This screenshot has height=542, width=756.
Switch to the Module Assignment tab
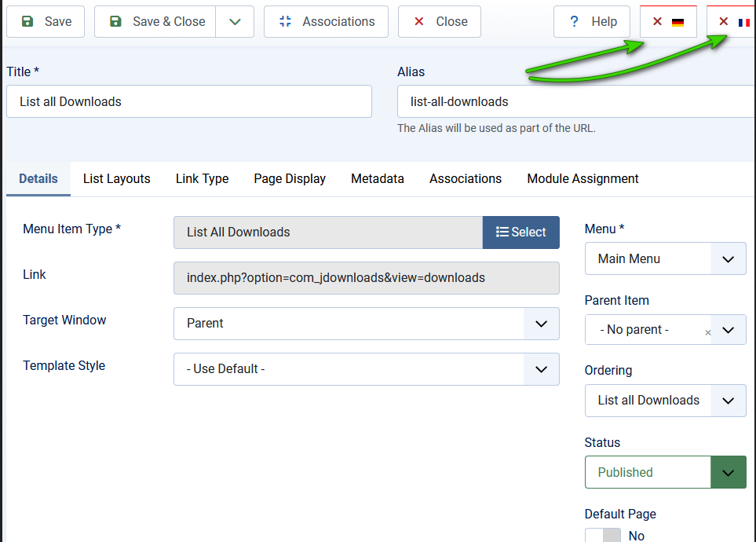pyautogui.click(x=583, y=179)
